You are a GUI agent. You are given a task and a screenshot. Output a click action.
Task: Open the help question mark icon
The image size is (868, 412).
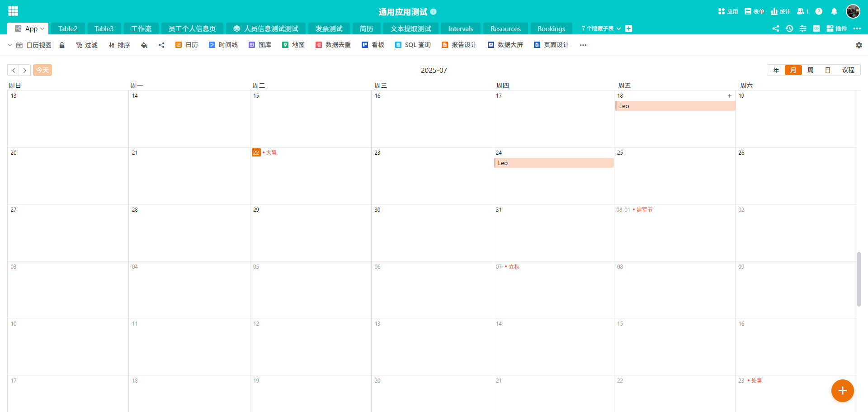point(819,12)
